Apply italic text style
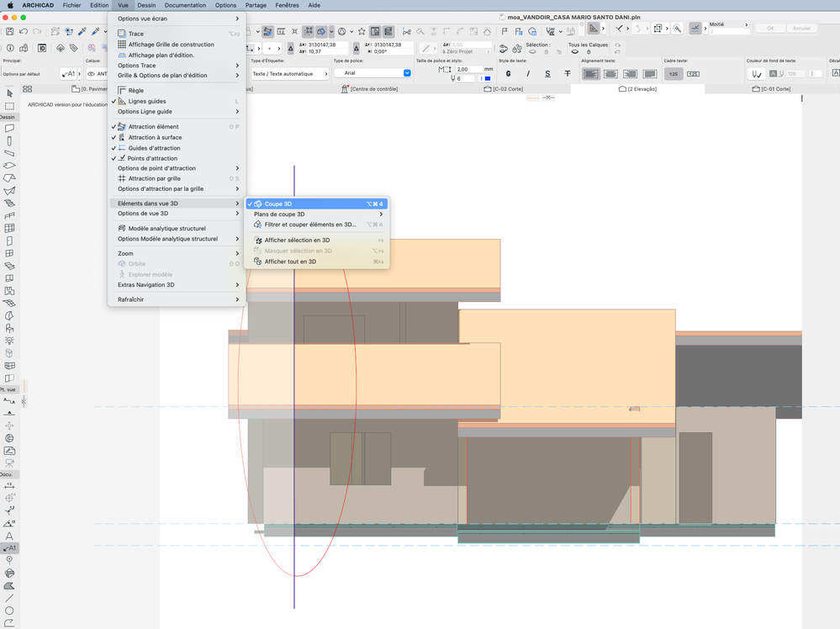Image resolution: width=840 pixels, height=629 pixels. [x=528, y=74]
